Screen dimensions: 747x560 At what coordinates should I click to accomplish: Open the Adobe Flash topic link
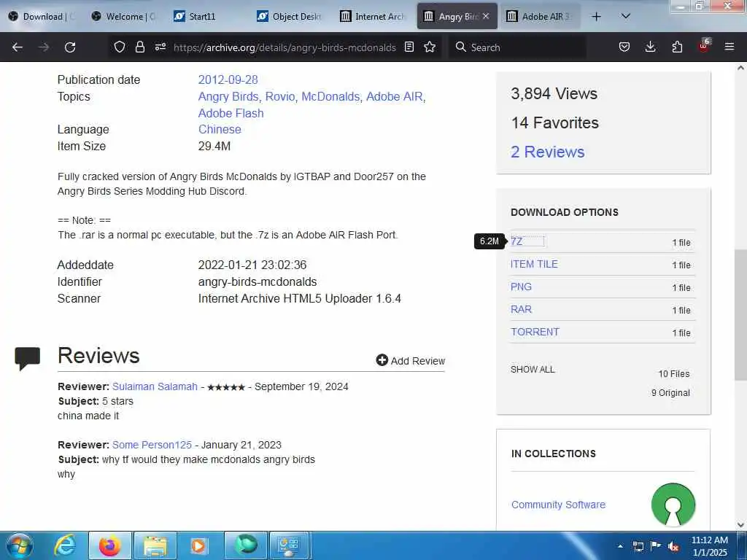(231, 113)
